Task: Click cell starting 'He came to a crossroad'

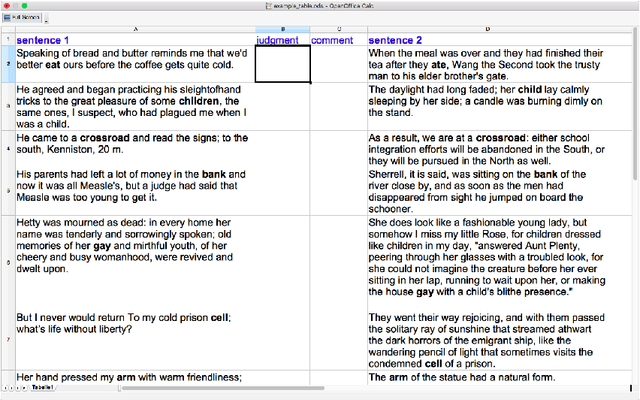Action: (x=136, y=149)
